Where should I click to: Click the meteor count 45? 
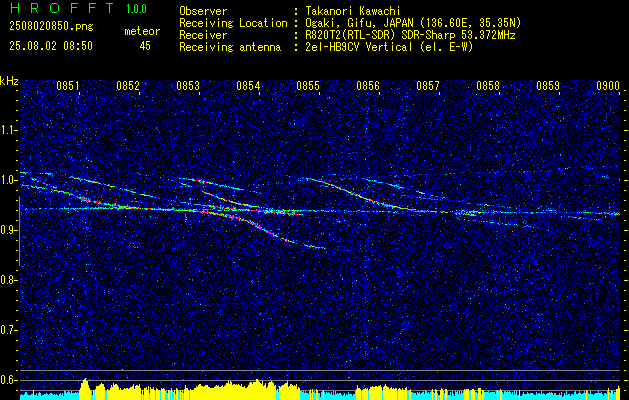click(145, 46)
